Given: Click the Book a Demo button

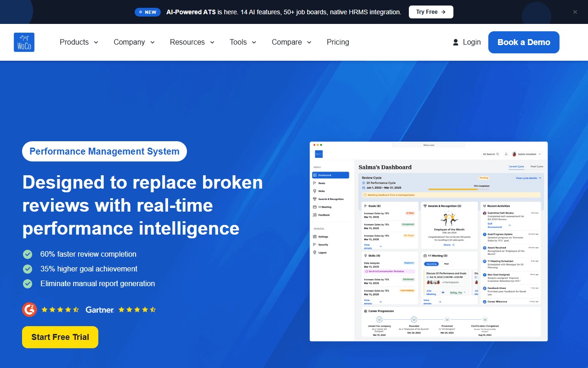Looking at the screenshot, I should coord(524,42).
